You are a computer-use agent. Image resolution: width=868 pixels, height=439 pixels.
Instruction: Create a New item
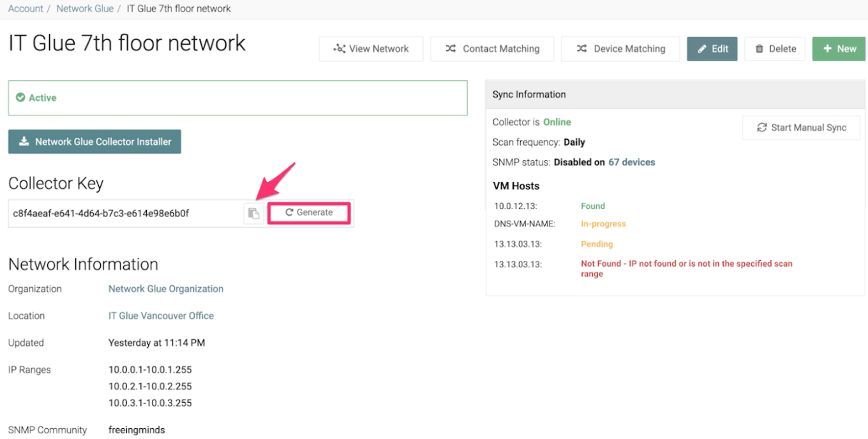839,48
